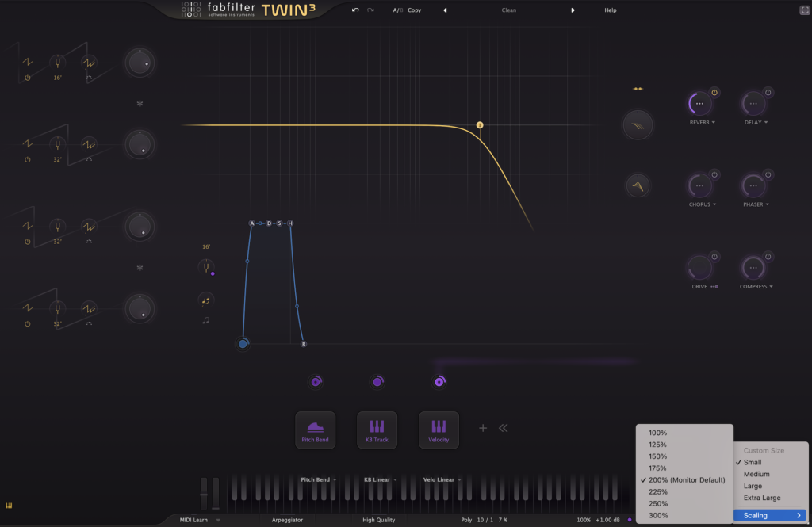Viewport: 812px width, 527px height.
Task: Add a new modulation source with the plus icon
Action: pos(482,428)
